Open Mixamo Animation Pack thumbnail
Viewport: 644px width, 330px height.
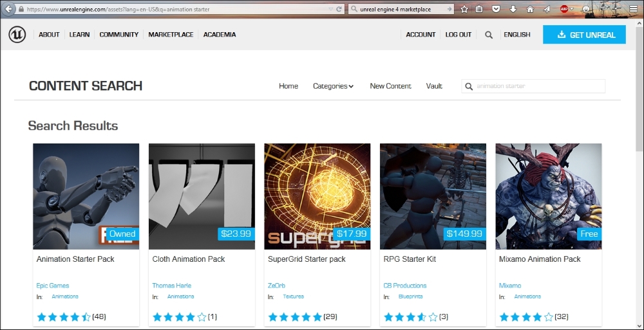point(549,196)
